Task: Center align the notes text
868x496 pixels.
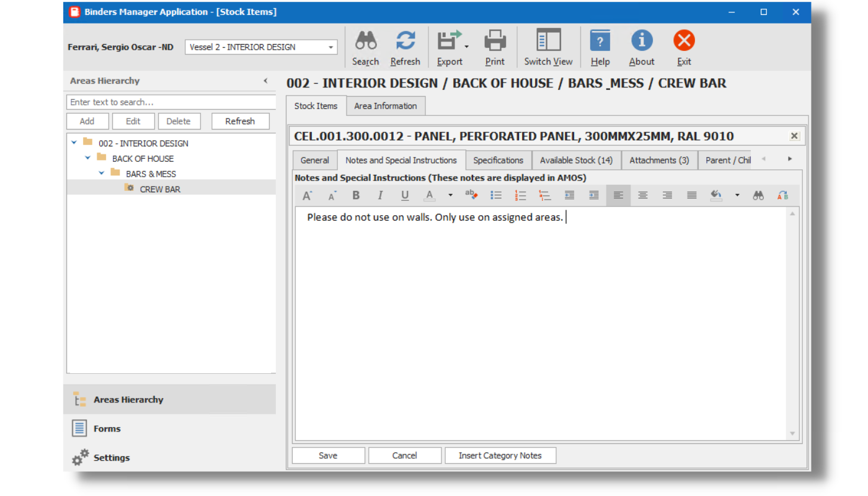Action: pyautogui.click(x=642, y=195)
